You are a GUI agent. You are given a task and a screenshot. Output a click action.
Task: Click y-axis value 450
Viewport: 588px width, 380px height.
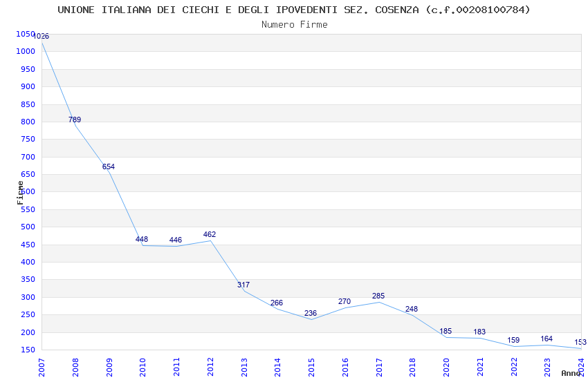(28, 245)
